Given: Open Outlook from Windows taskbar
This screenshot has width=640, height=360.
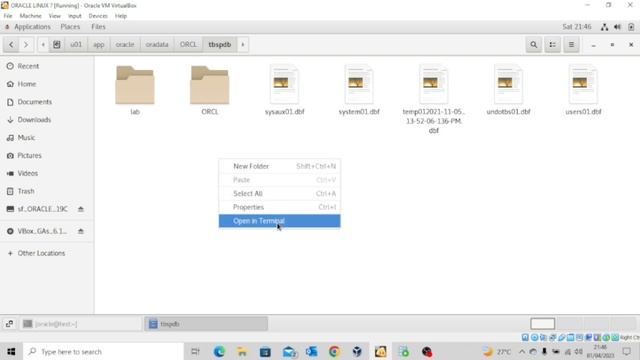Looking at the screenshot, I should point(311,351).
